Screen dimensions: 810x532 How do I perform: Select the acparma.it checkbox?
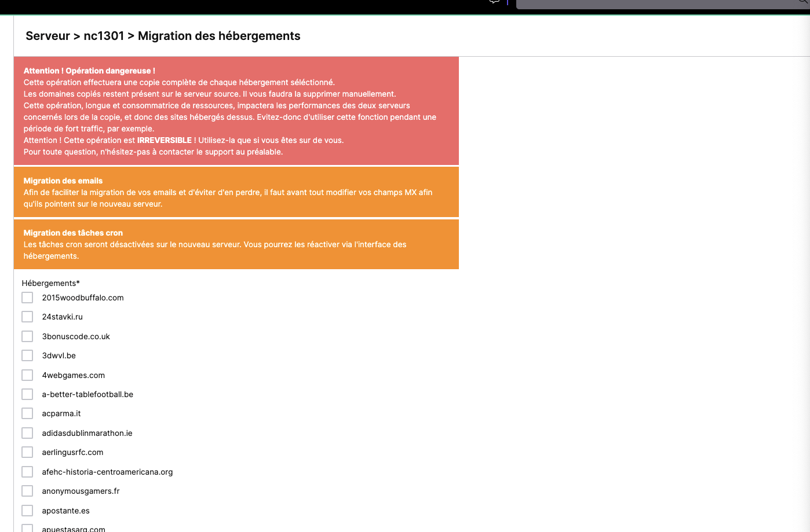(x=27, y=413)
